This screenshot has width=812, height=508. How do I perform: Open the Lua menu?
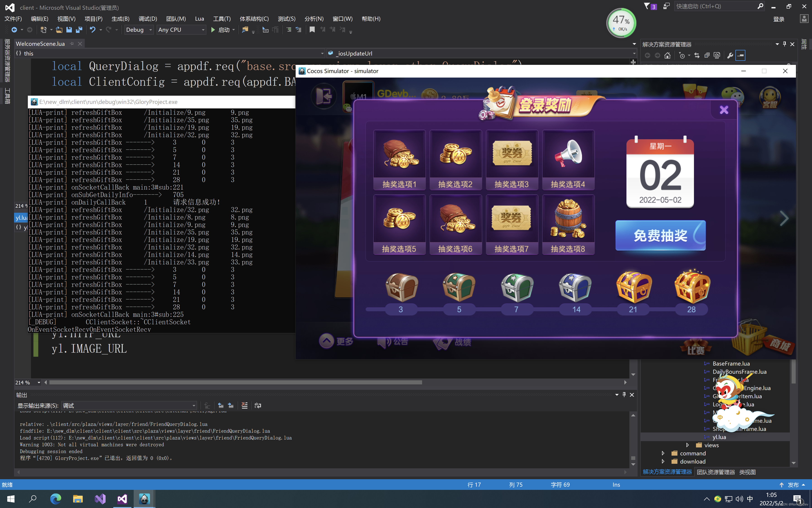(199, 19)
